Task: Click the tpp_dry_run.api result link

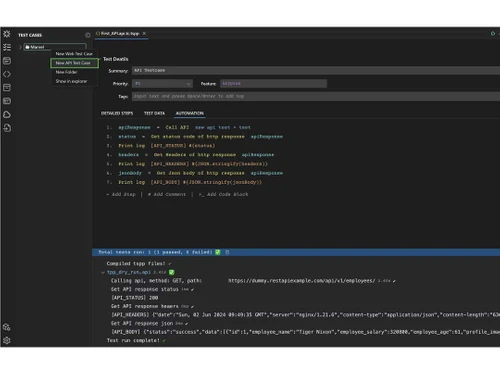Action: click(128, 272)
